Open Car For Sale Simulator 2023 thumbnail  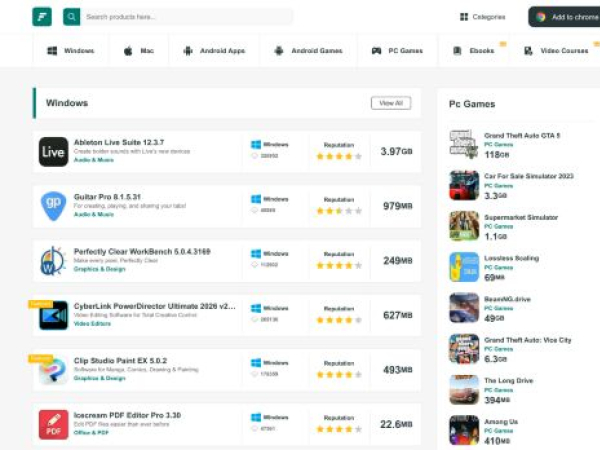pyautogui.click(x=464, y=185)
